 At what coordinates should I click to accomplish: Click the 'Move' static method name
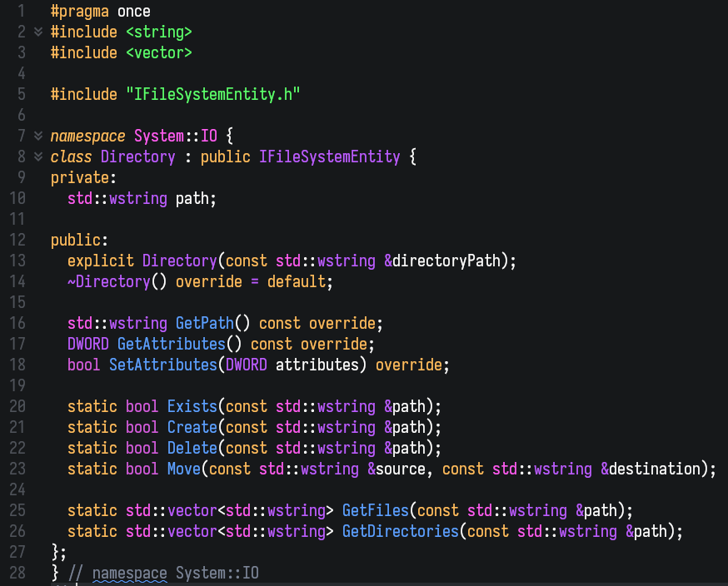click(184, 469)
